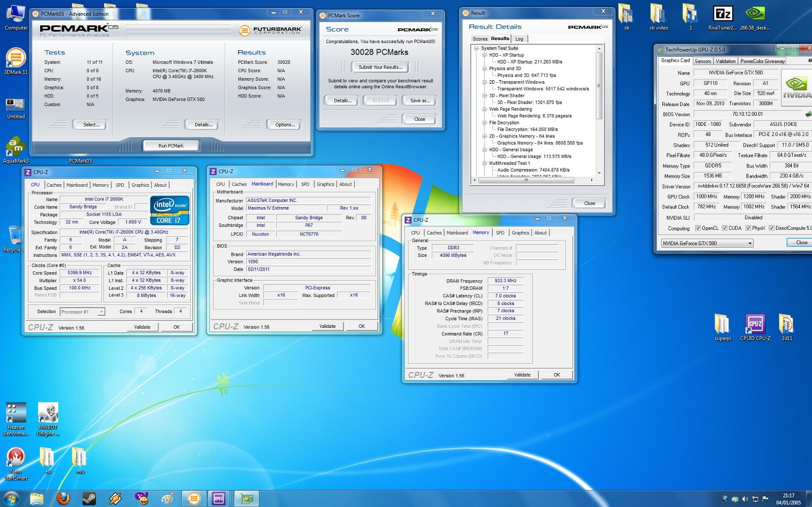This screenshot has height=507, width=812.
Task: Click the Windows Start orb
Action: (11, 498)
